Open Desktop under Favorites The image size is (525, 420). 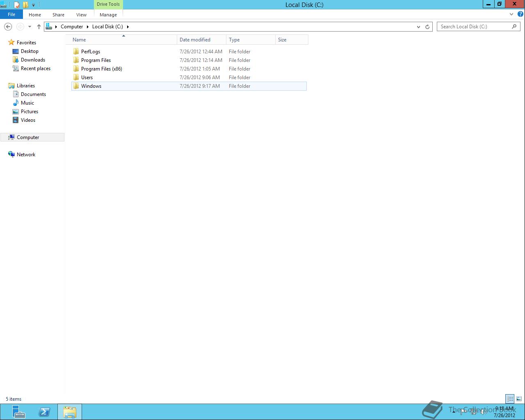[x=30, y=51]
